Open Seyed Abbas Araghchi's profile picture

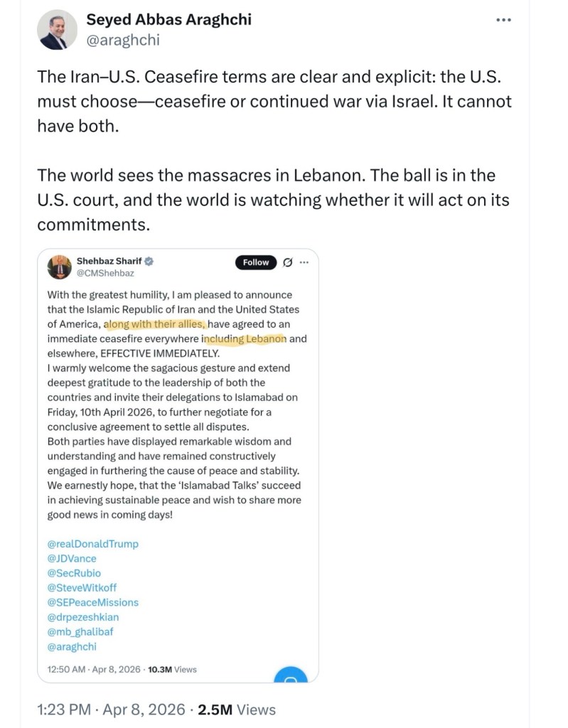pyautogui.click(x=54, y=31)
